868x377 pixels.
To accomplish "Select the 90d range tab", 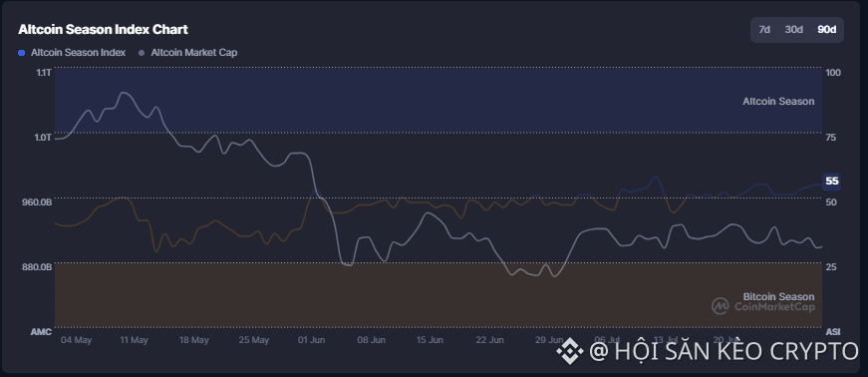I will [826, 30].
